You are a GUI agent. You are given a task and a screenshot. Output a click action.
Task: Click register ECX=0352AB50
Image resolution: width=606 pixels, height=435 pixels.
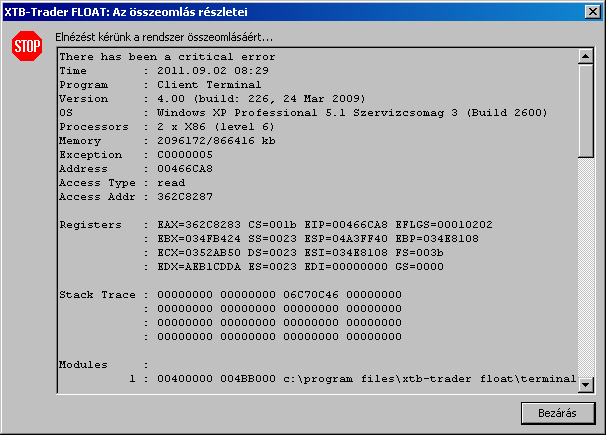click(199, 252)
